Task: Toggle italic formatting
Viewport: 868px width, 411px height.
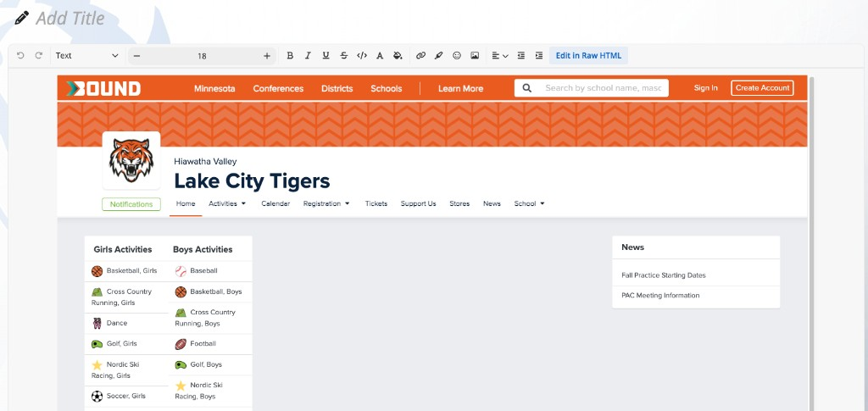Action: [x=308, y=55]
